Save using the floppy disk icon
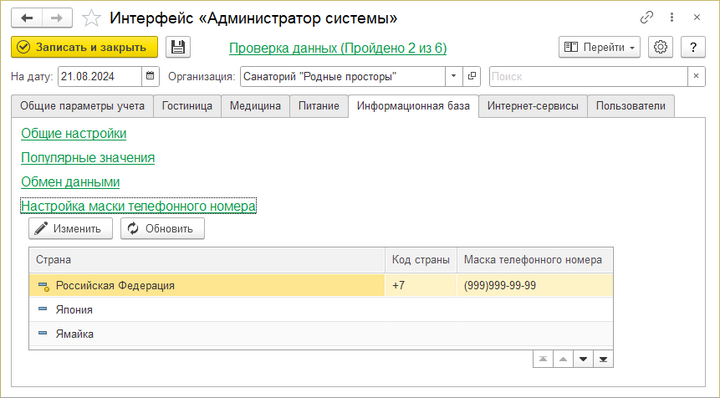 click(178, 47)
